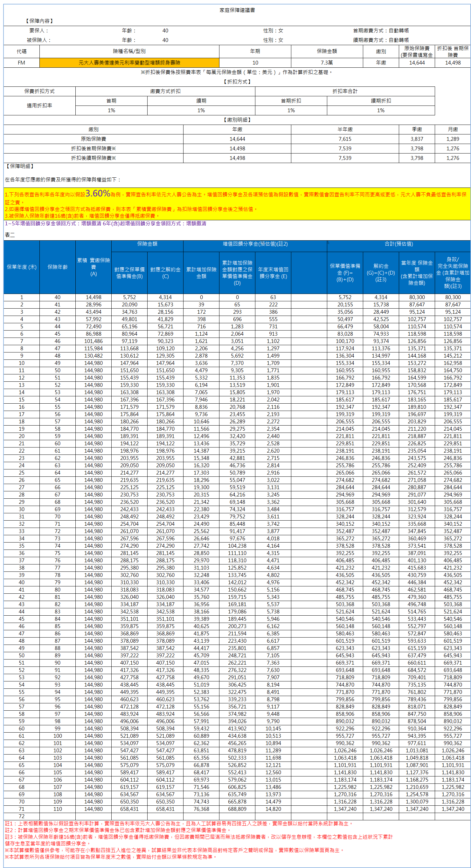Click the 月繳 column header

pyautogui.click(x=453, y=129)
